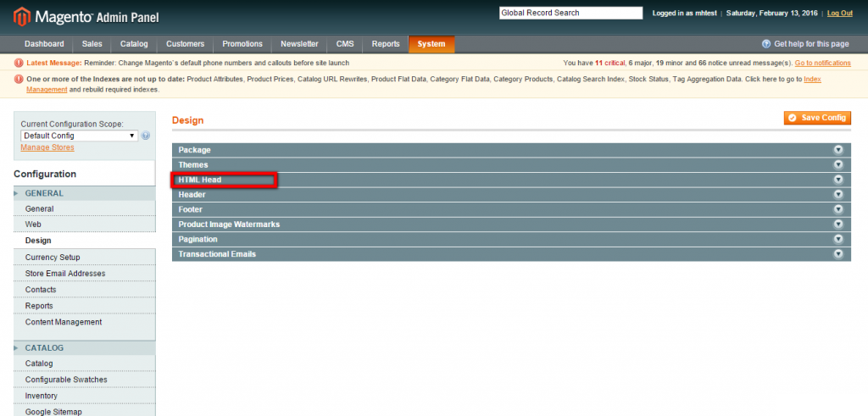Open Configurable Swatches settings
Image resolution: width=868 pixels, height=416 pixels.
(x=85, y=380)
